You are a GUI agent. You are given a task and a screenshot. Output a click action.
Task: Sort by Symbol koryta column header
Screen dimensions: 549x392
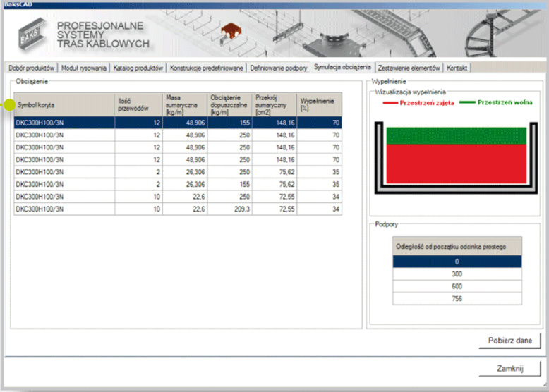(x=64, y=104)
